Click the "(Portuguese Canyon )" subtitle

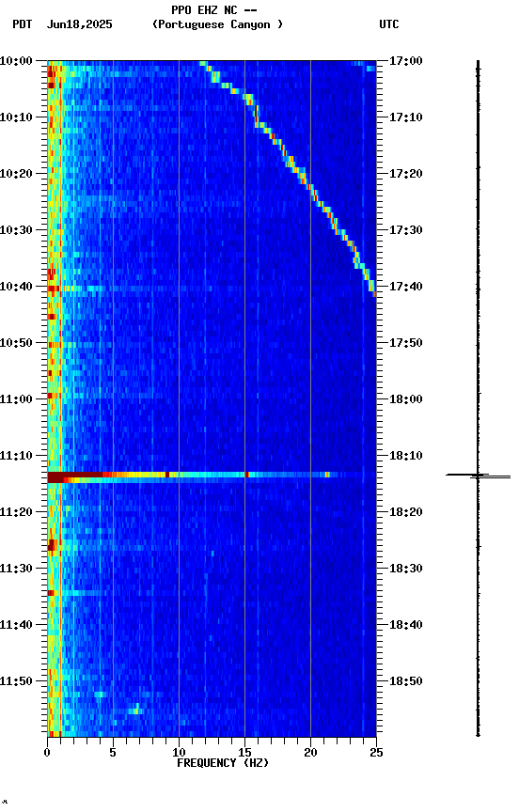click(x=217, y=24)
